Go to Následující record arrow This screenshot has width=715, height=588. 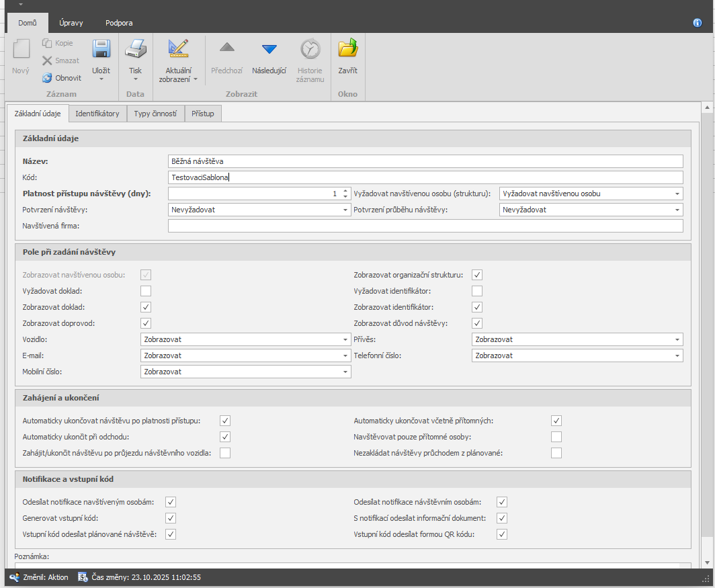click(269, 49)
